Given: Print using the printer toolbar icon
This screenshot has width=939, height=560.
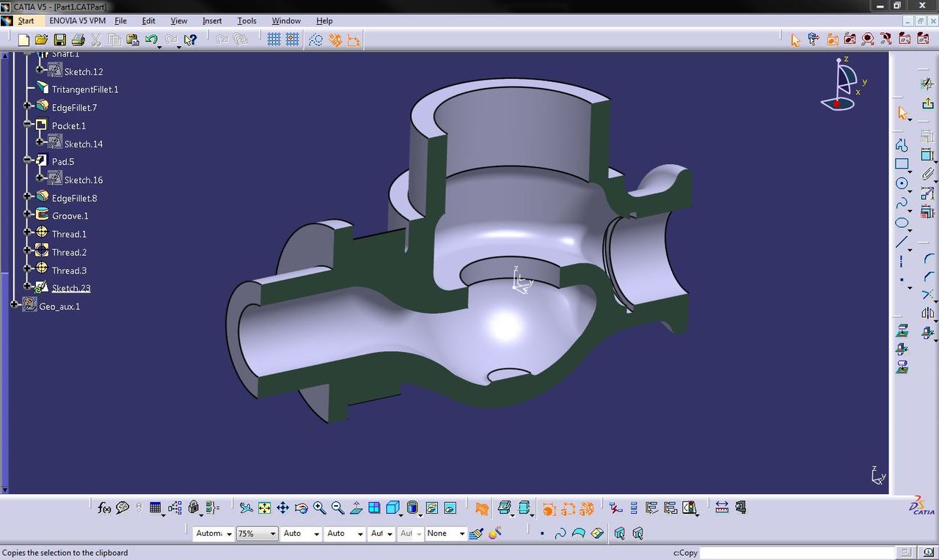Looking at the screenshot, I should tap(78, 40).
